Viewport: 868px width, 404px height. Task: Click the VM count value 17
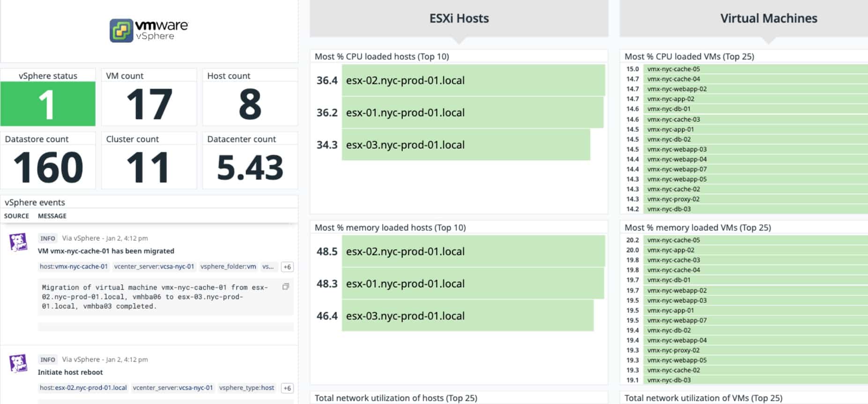click(149, 104)
